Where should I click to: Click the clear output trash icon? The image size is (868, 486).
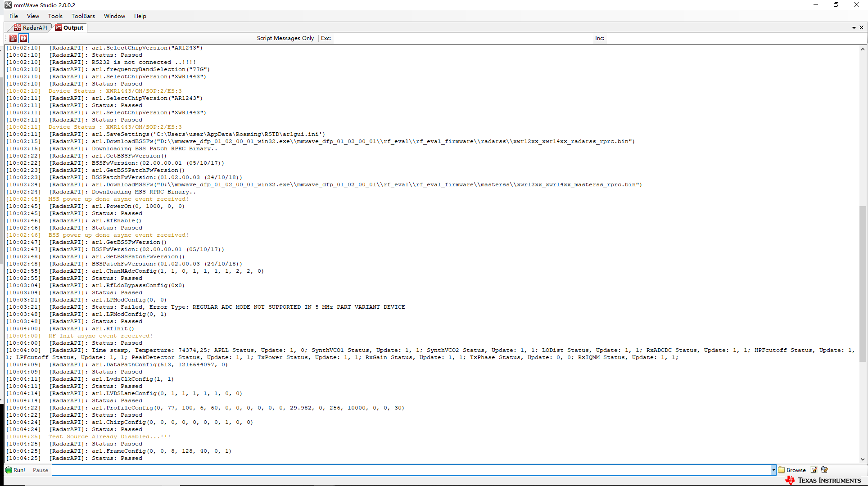point(13,38)
